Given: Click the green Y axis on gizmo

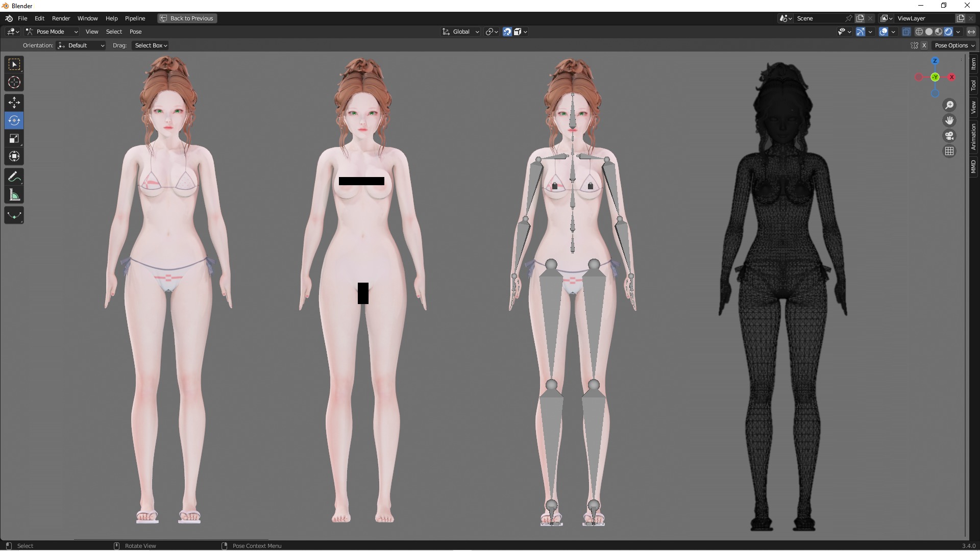Looking at the screenshot, I should (x=935, y=77).
